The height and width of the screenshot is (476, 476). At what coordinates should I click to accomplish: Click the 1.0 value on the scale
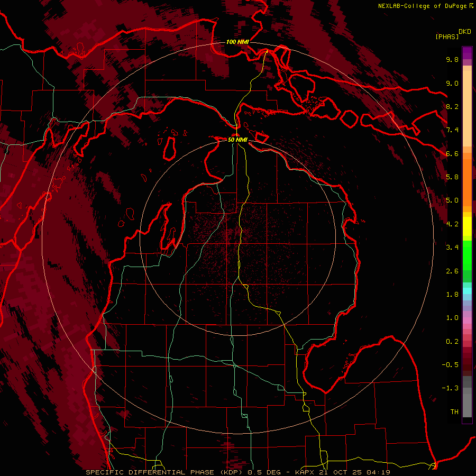click(452, 318)
